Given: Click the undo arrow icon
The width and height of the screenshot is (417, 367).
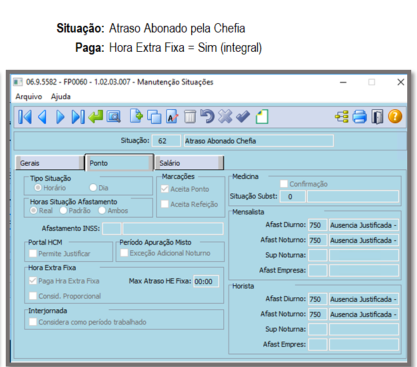Looking at the screenshot, I should click(207, 117).
